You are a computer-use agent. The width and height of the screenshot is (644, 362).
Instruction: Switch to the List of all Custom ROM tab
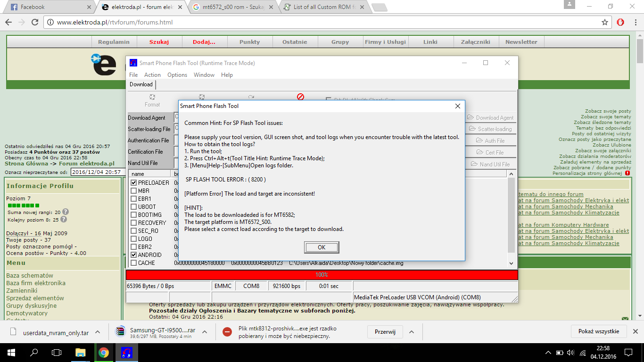pos(323,7)
